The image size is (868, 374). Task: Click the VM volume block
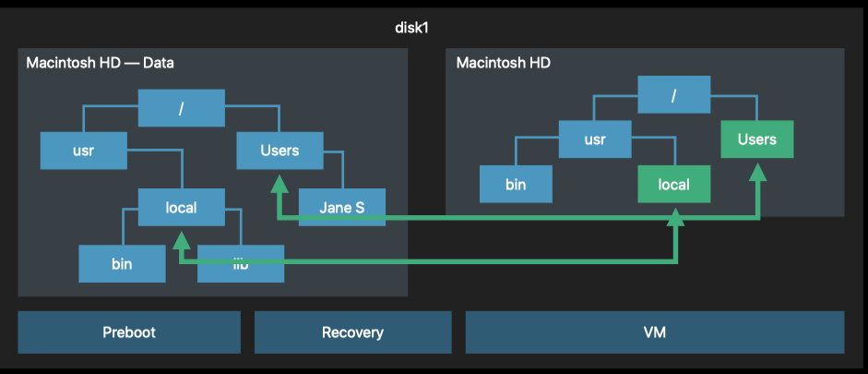click(x=655, y=332)
